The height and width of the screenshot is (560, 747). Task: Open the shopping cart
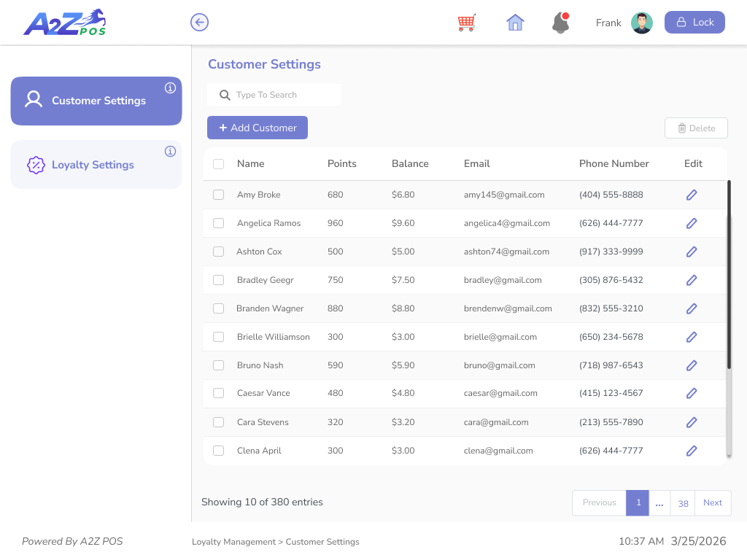click(x=466, y=22)
